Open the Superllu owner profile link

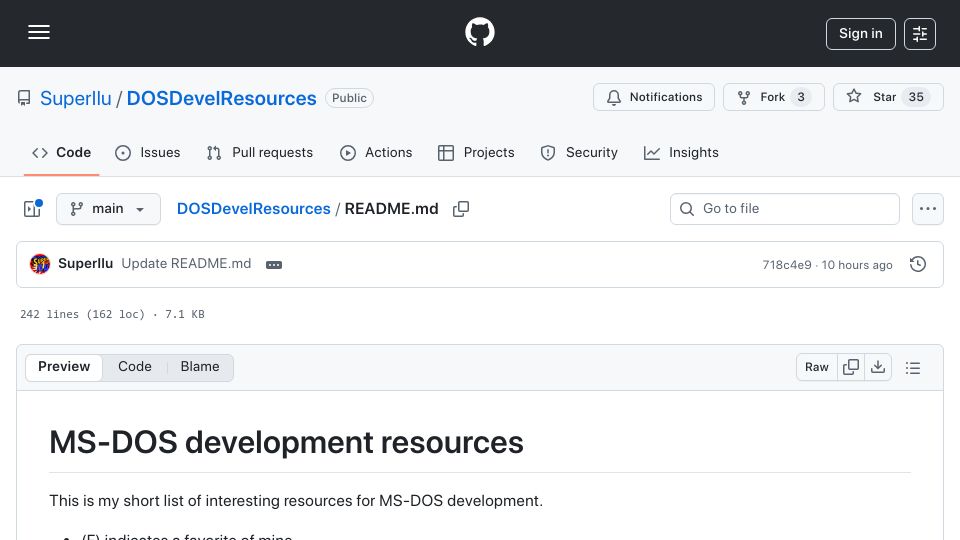(x=76, y=98)
